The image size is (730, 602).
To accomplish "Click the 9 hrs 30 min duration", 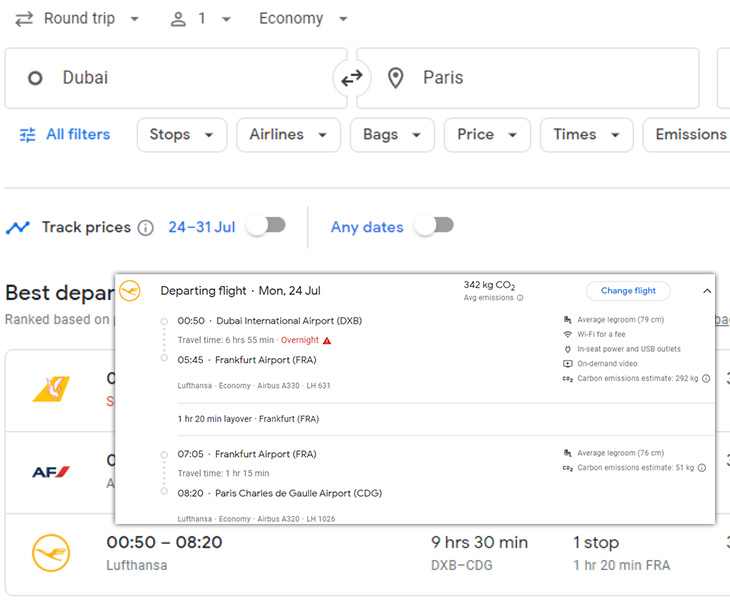I will pos(480,542).
